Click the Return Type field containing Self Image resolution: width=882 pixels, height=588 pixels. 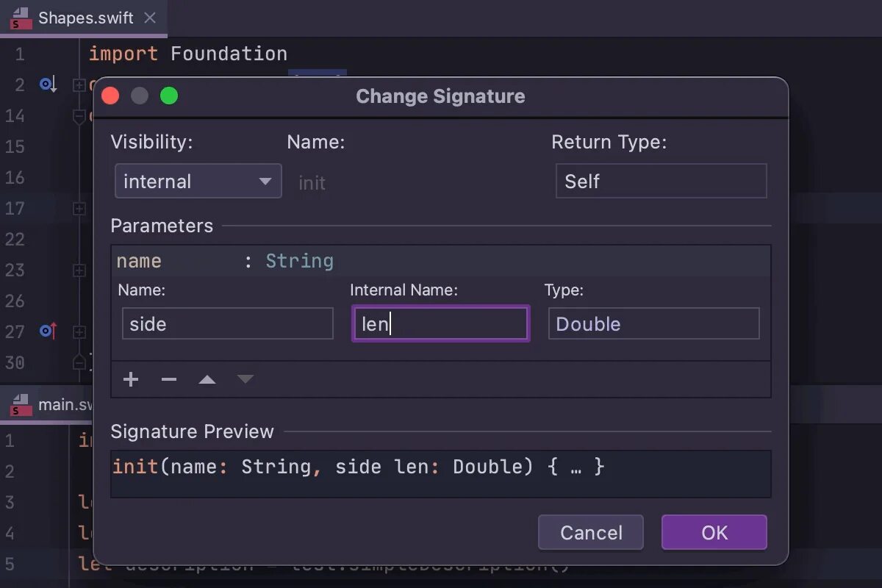pos(660,182)
